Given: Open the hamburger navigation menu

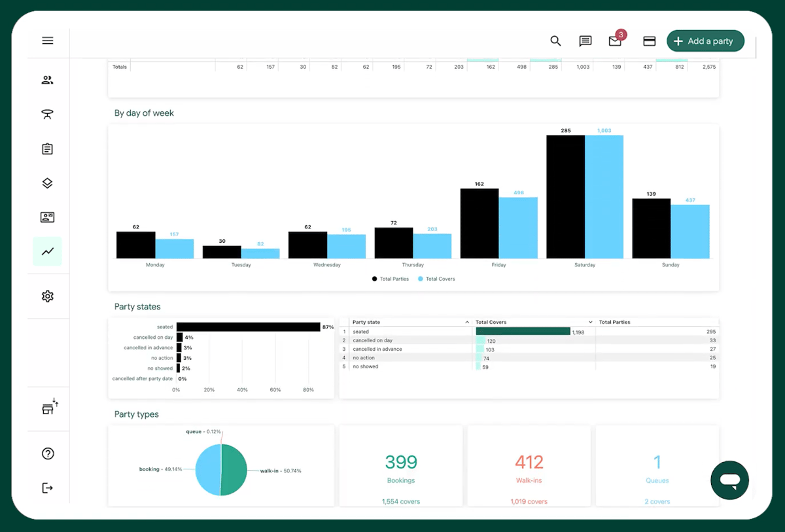Looking at the screenshot, I should point(47,40).
